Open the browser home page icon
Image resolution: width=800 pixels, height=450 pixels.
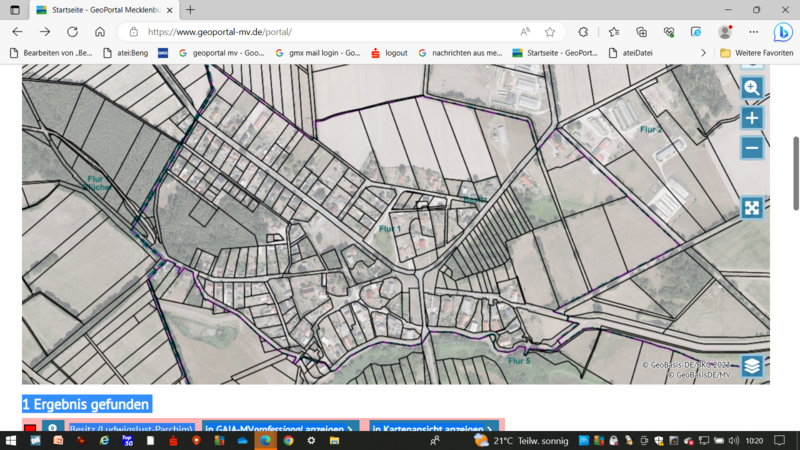click(100, 32)
